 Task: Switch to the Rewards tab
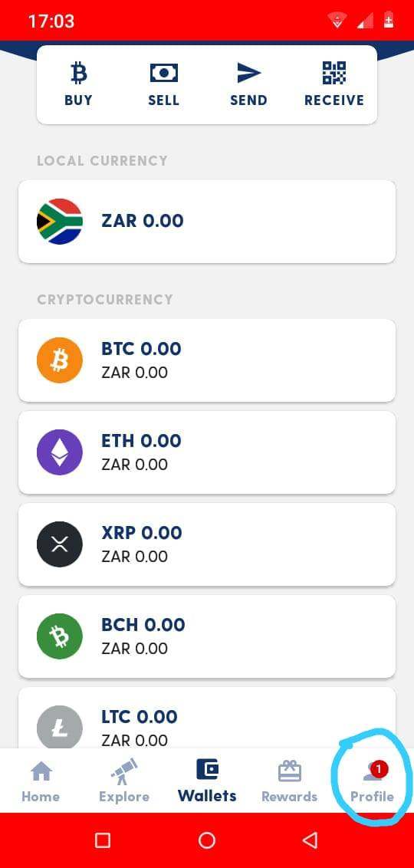pos(290,781)
